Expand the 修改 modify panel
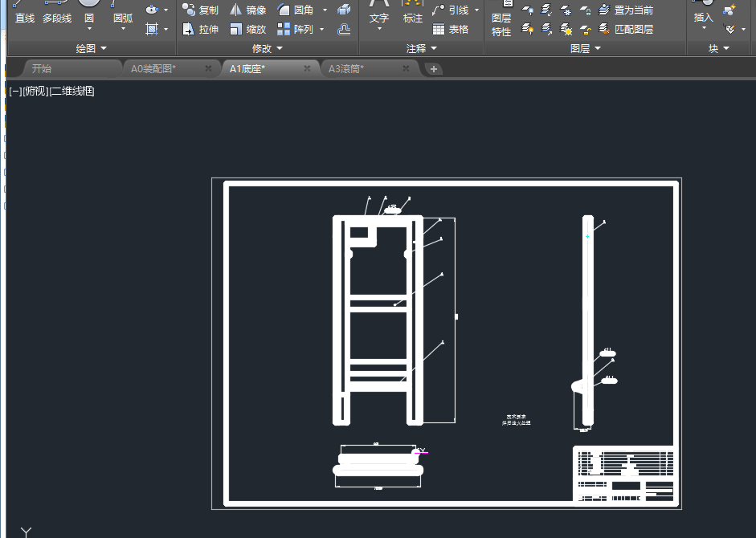Image resolution: width=756 pixels, height=538 pixels. click(268, 48)
